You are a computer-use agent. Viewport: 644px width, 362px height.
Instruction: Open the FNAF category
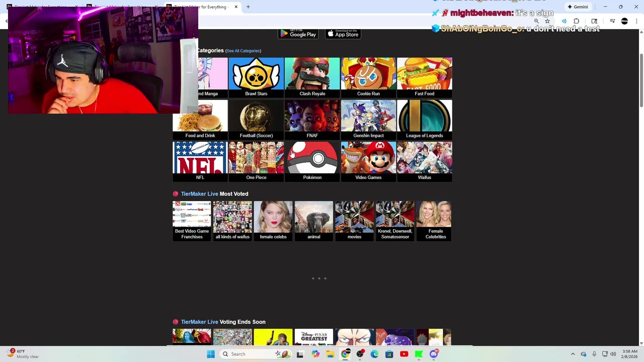(312, 120)
